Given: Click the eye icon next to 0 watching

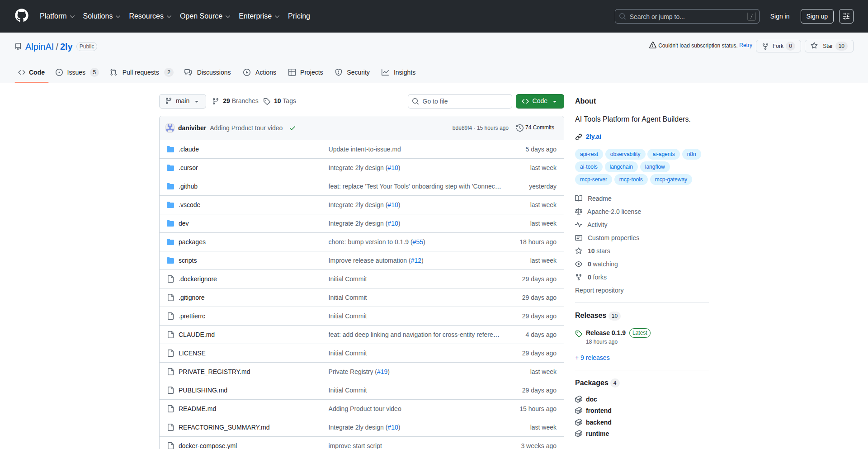Looking at the screenshot, I should coord(579,264).
